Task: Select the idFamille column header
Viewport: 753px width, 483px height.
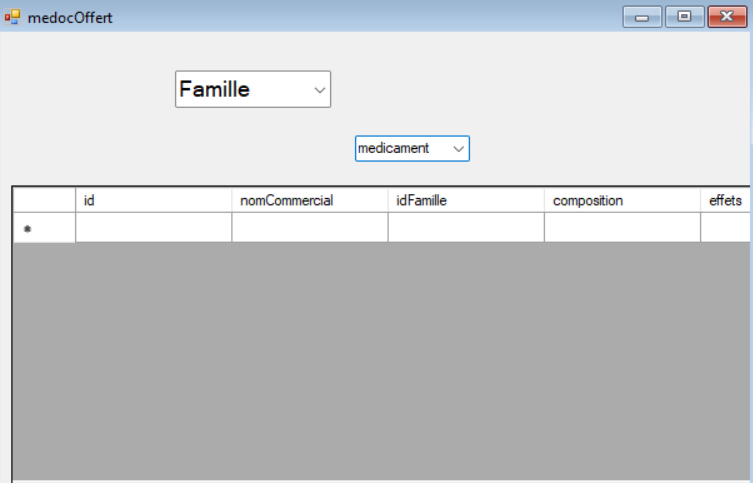Action: pos(465,200)
